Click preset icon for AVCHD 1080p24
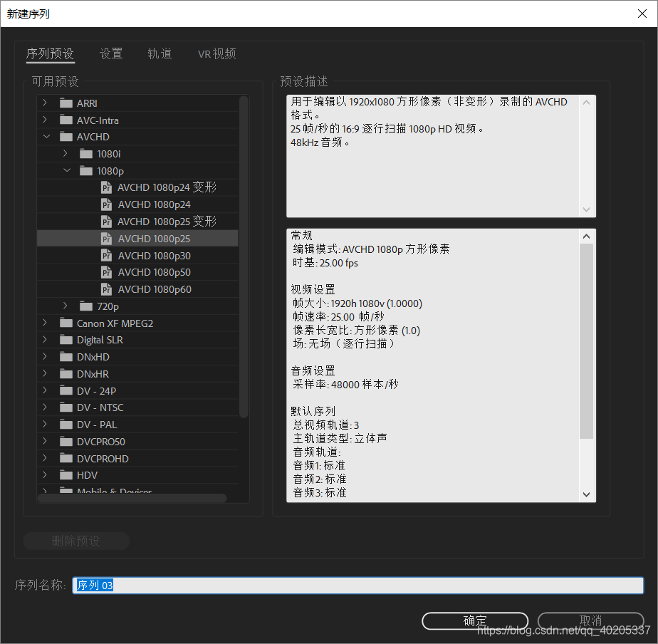 (x=107, y=204)
